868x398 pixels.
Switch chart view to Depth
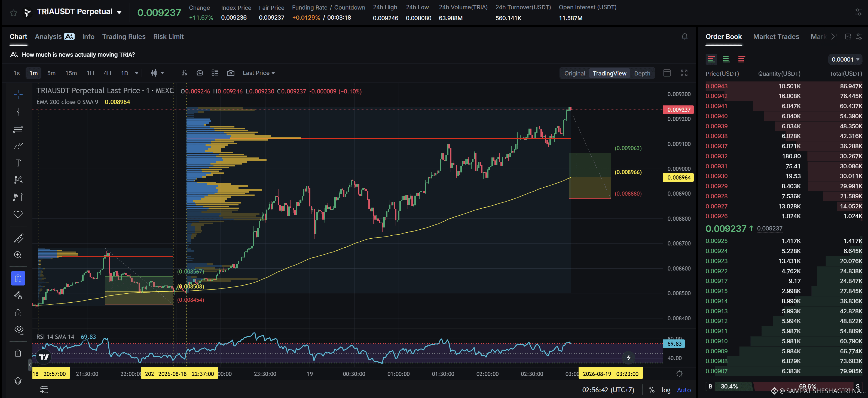(x=642, y=73)
